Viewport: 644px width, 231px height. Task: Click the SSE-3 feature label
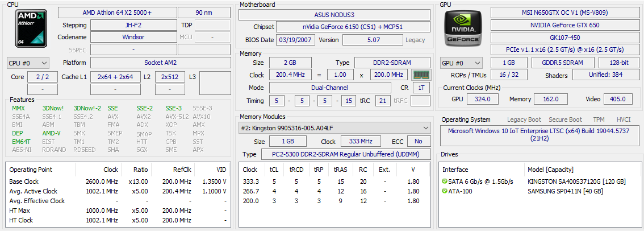pos(173,108)
